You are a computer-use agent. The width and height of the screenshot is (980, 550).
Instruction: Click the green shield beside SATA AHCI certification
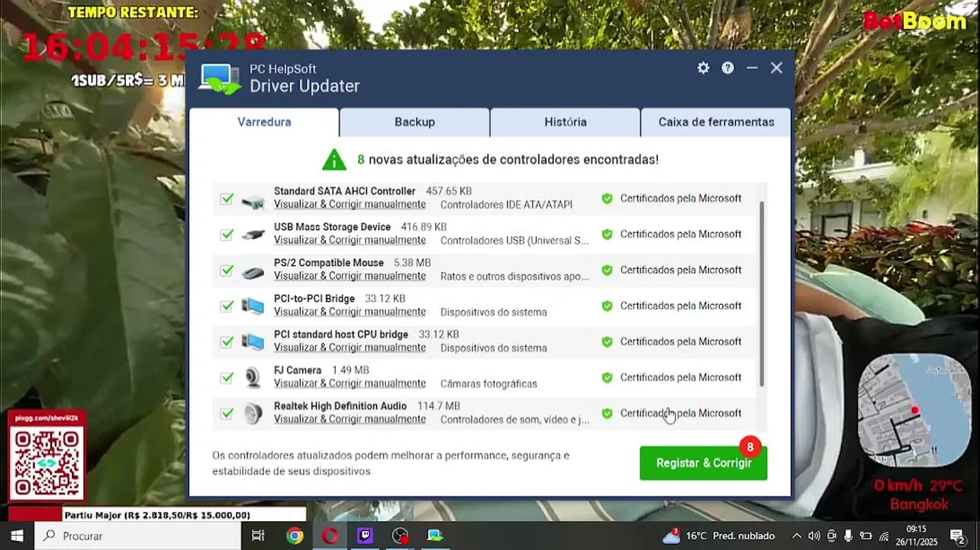point(607,199)
